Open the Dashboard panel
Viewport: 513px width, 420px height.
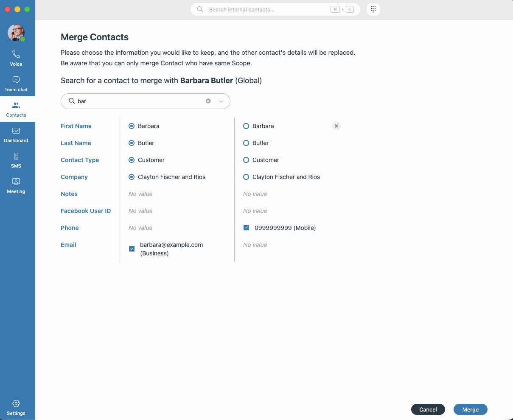tap(16, 134)
